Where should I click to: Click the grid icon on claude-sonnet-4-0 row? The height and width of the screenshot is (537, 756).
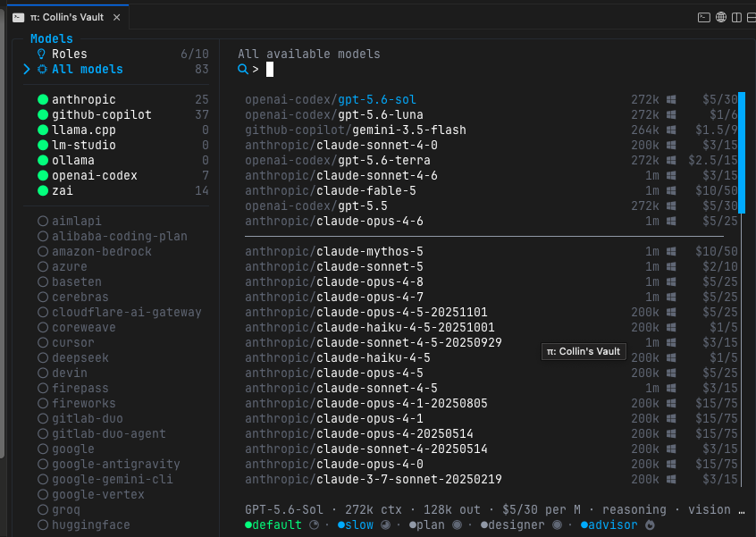[x=671, y=145]
